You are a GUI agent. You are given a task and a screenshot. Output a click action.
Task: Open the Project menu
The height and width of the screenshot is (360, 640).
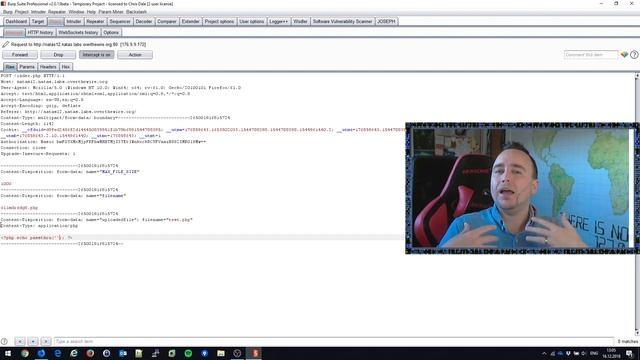[22, 12]
